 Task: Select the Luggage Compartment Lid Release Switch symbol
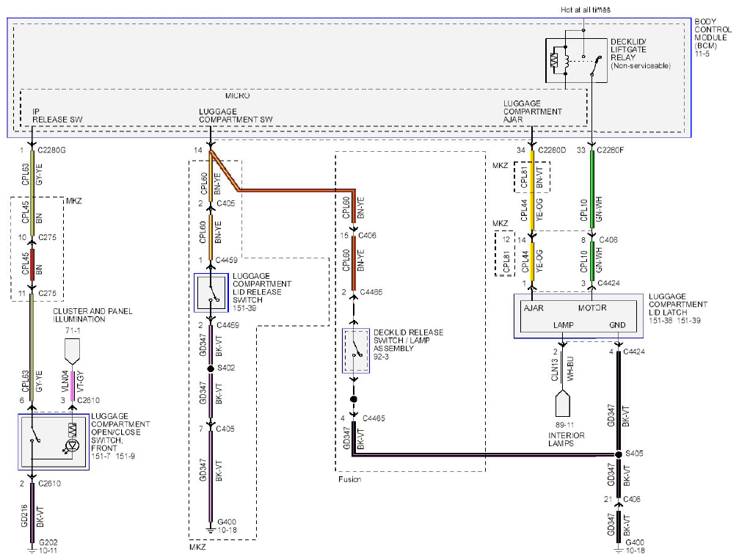pyautogui.click(x=211, y=292)
